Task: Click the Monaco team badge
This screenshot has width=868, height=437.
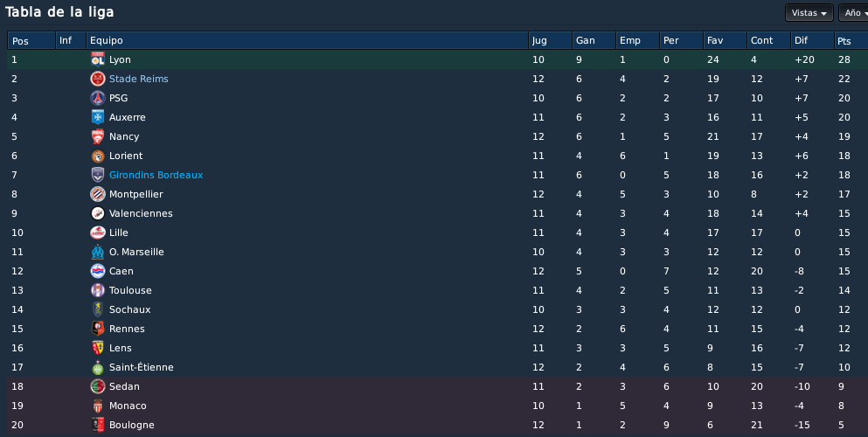Action: click(x=97, y=406)
